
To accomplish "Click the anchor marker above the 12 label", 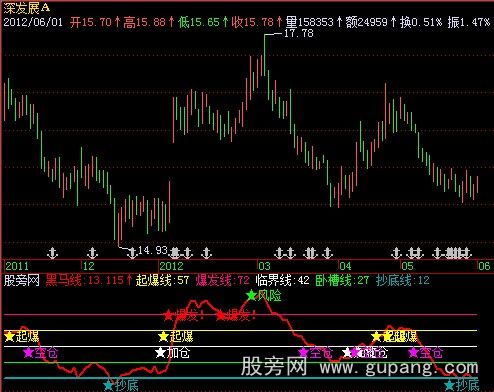I will 92,253.
